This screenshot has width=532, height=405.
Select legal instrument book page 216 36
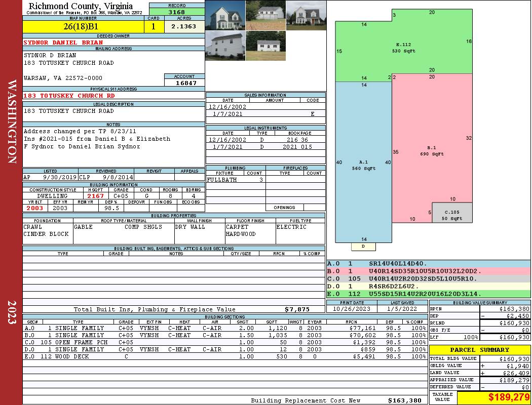[x=297, y=140]
